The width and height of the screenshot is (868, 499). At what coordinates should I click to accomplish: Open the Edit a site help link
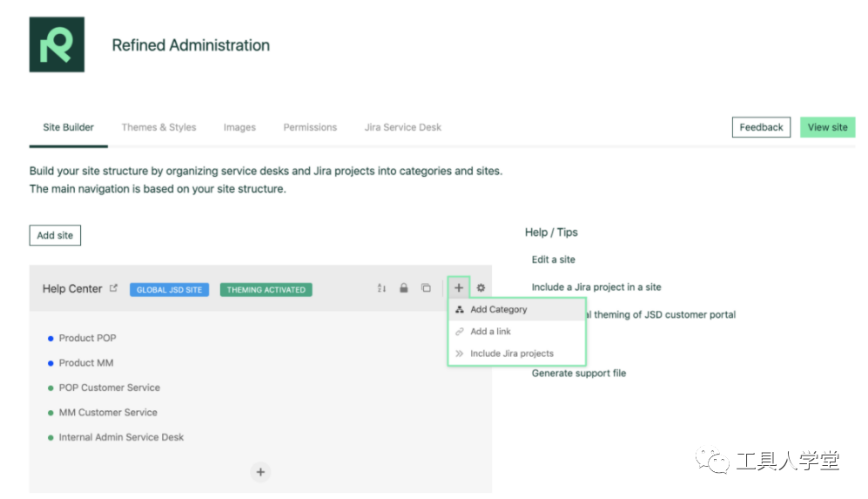(553, 260)
